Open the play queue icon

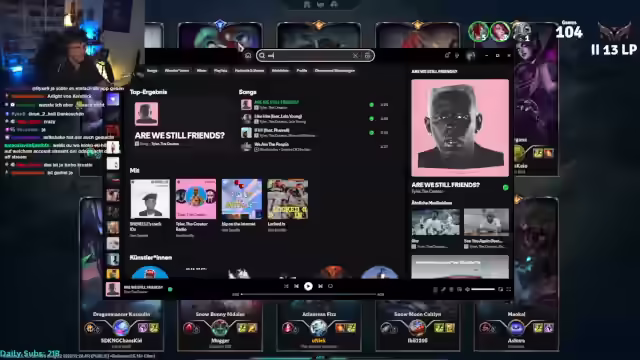pyautogui.click(x=451, y=289)
